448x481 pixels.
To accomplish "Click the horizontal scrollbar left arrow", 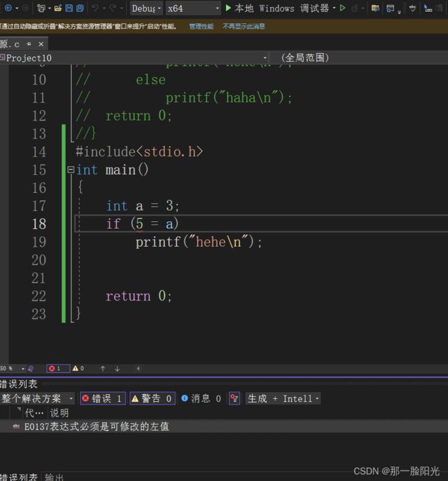I will [x=138, y=369].
